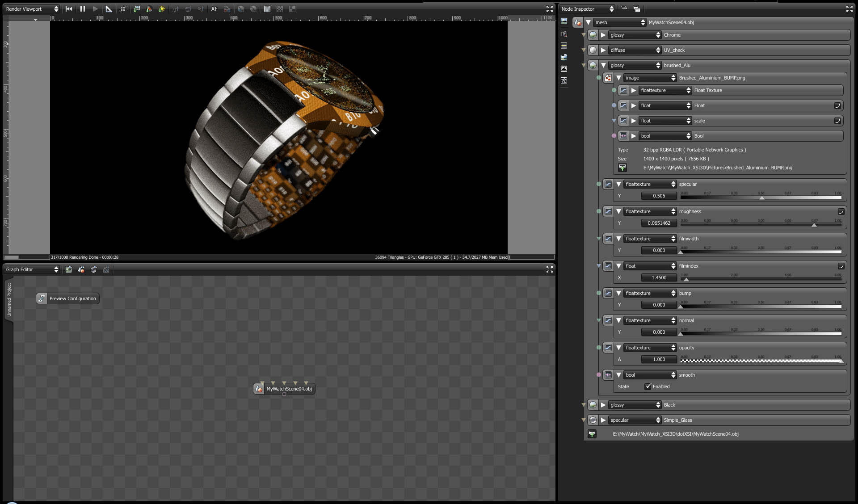Expand the Chrome glossy material

pos(603,35)
